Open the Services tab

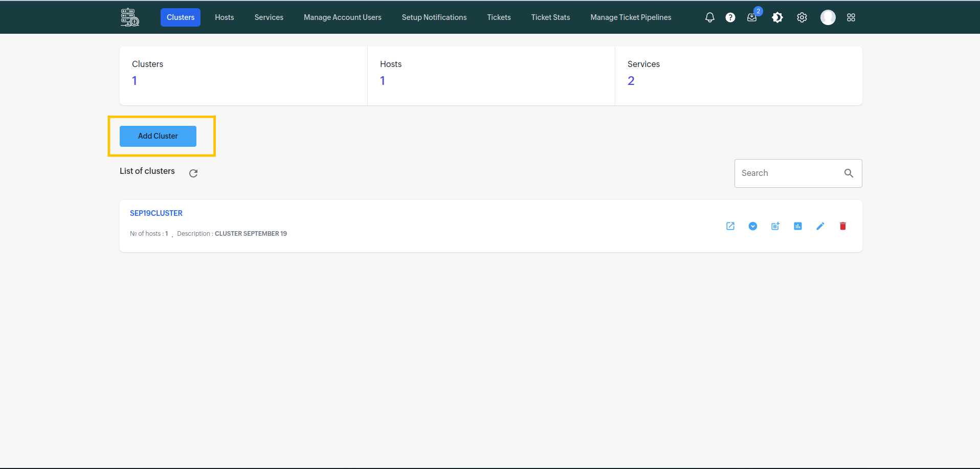tap(269, 17)
